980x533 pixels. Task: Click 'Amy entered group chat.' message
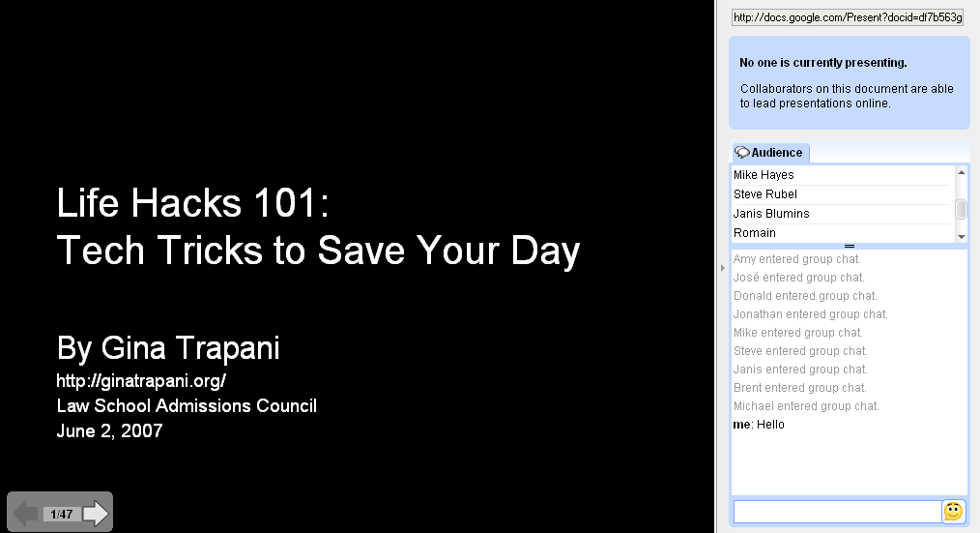(797, 259)
